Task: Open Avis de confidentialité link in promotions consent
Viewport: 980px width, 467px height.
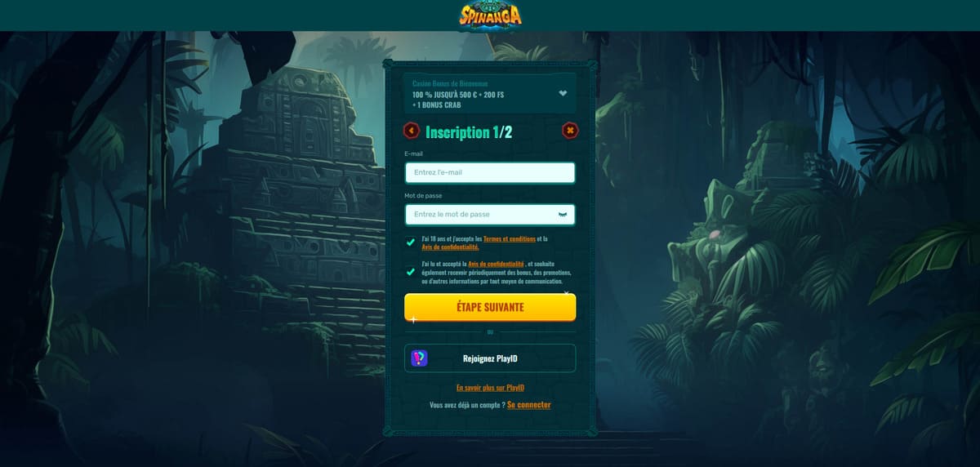Action: tap(496, 265)
